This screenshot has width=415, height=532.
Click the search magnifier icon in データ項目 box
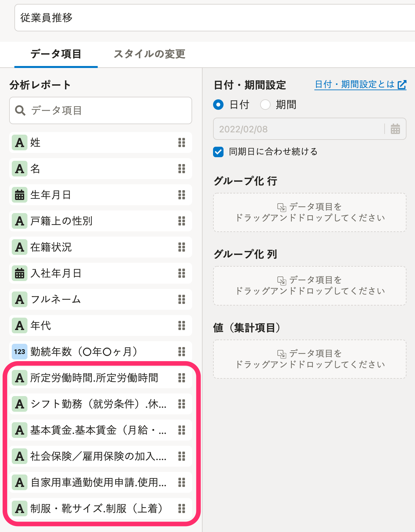(20, 110)
